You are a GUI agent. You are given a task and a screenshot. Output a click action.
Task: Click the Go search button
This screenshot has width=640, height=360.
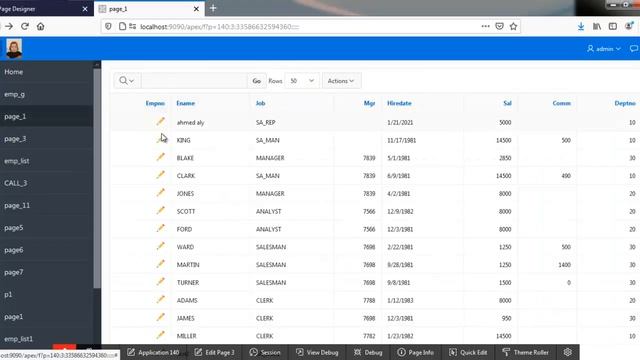(256, 81)
